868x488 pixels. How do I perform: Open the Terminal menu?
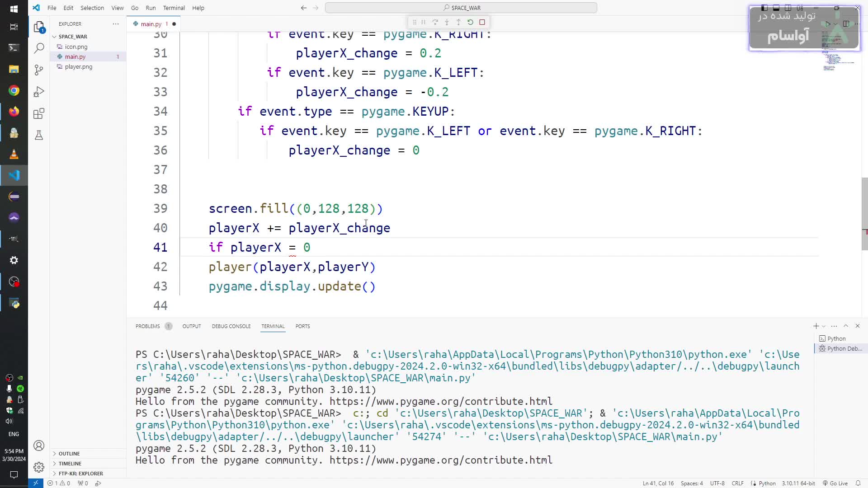(x=174, y=8)
